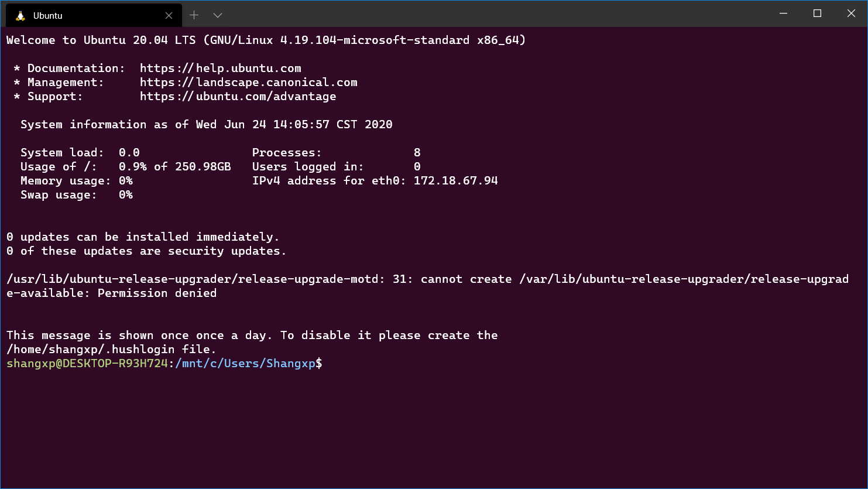
Task: Close the Windows Terminal window
Action: click(851, 13)
